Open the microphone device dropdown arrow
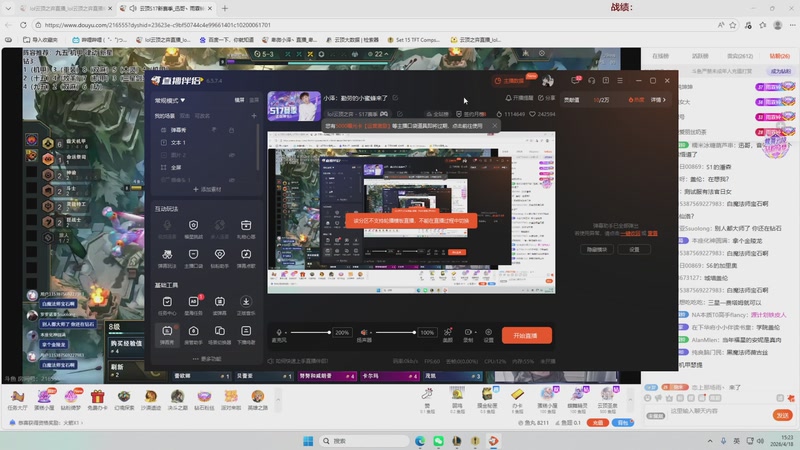This screenshot has width=800, height=450. 286,333
